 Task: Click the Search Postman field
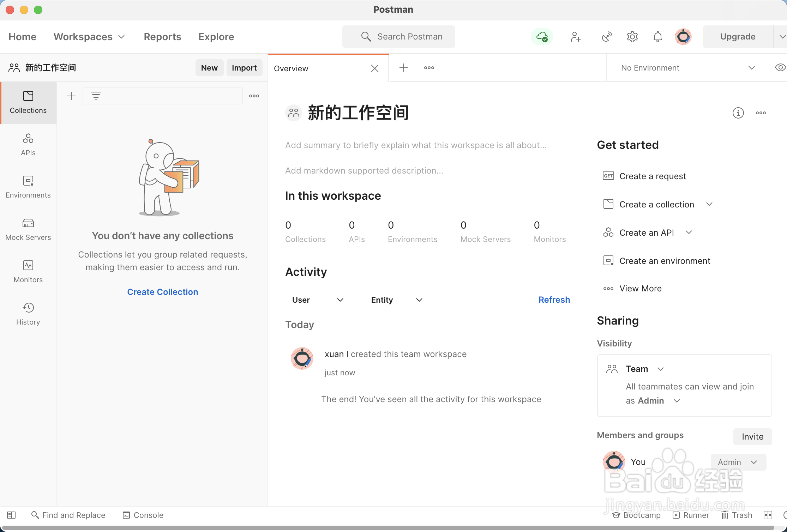pos(399,37)
